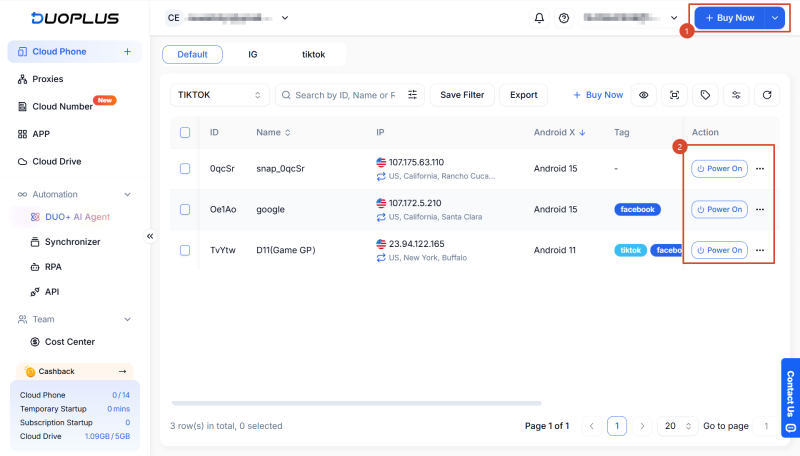800x456 pixels.
Task: Click the refresh list icon
Action: tap(767, 95)
